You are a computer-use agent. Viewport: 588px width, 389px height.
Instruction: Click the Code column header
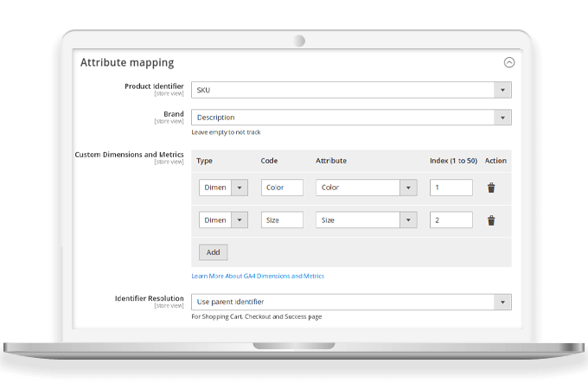[269, 161]
